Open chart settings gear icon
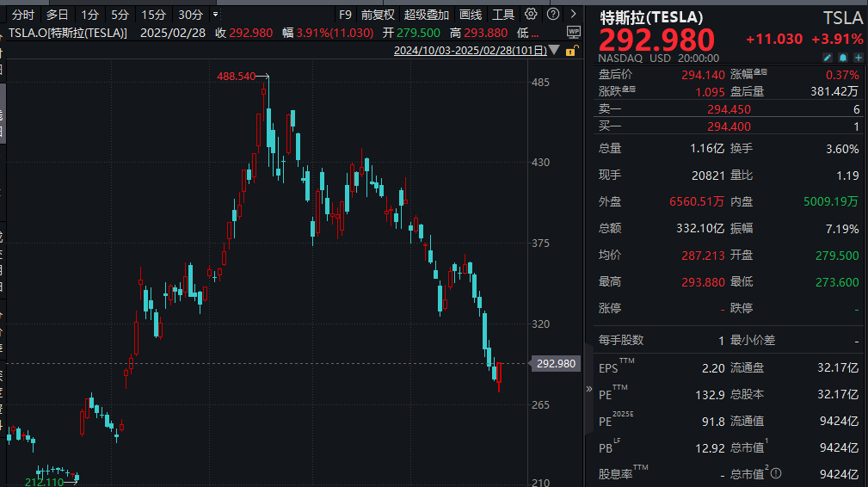Viewport: 868px width, 487px height. (531, 15)
